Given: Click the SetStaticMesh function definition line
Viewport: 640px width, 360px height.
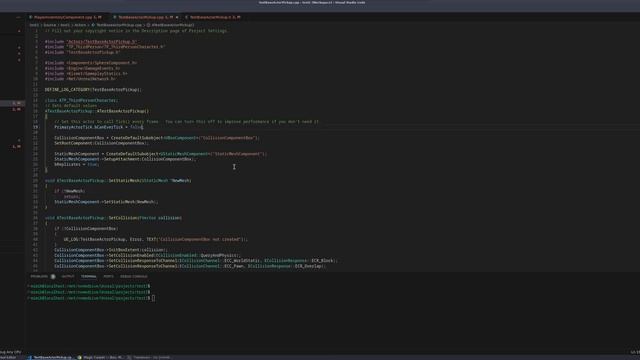Looking at the screenshot, I should (x=118, y=180).
